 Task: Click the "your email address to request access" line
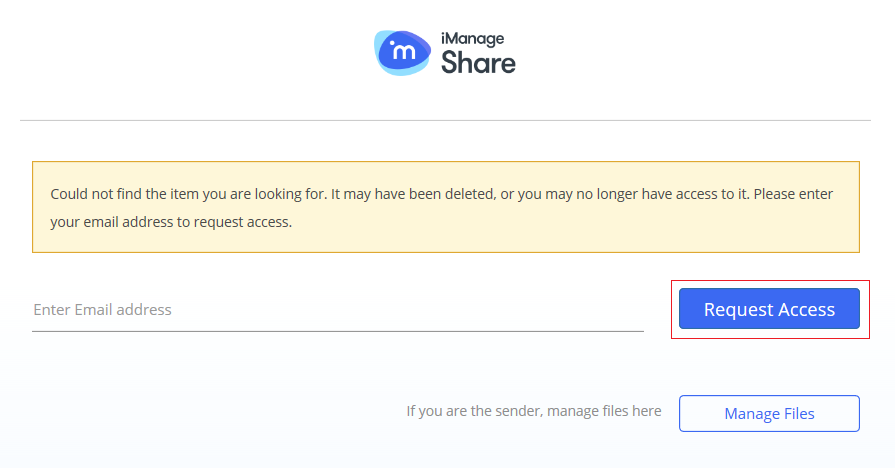tap(171, 222)
